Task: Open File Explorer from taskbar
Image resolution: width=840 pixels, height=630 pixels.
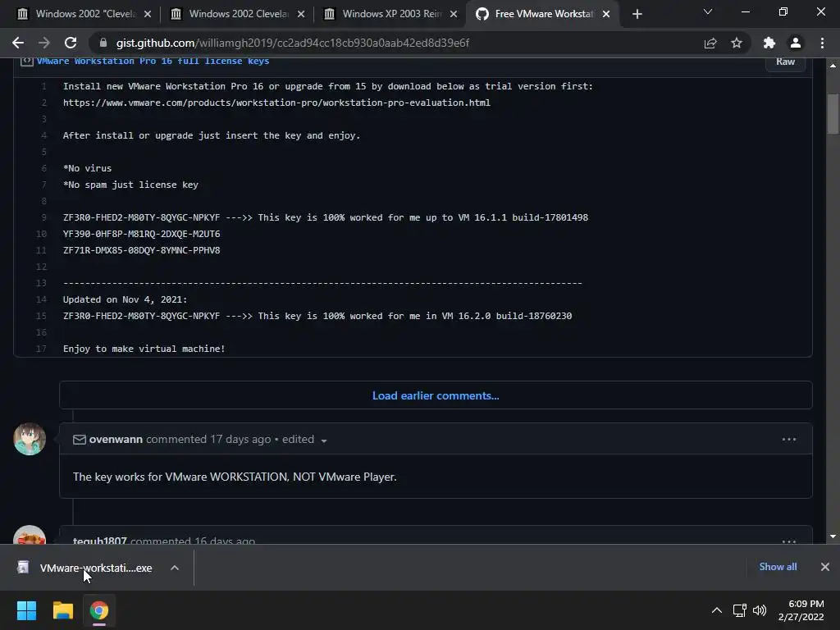Action: click(x=62, y=610)
